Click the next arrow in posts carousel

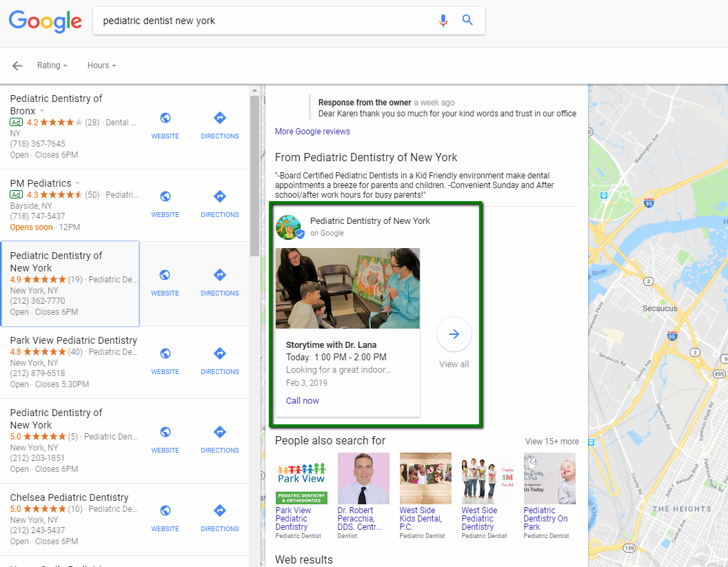[x=454, y=334]
